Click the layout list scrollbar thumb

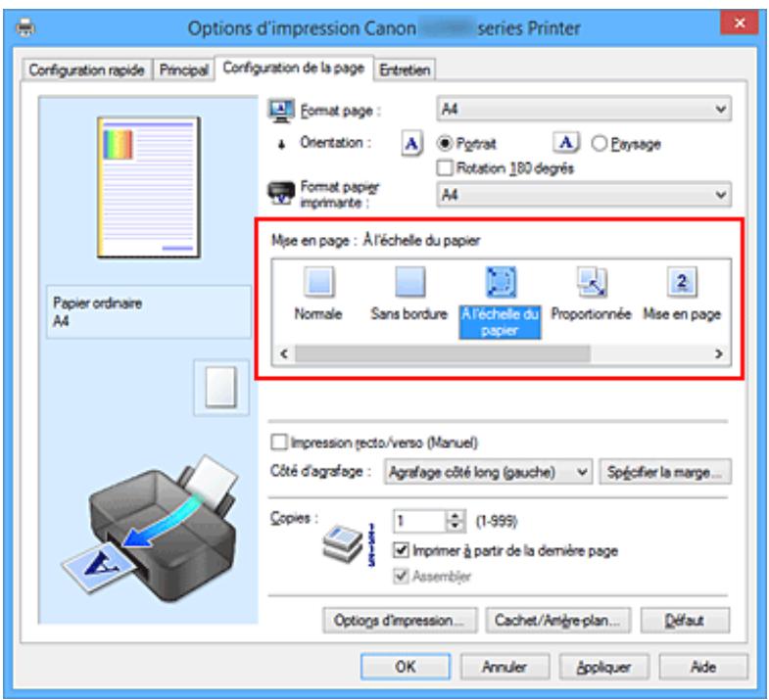pyautogui.click(x=443, y=353)
